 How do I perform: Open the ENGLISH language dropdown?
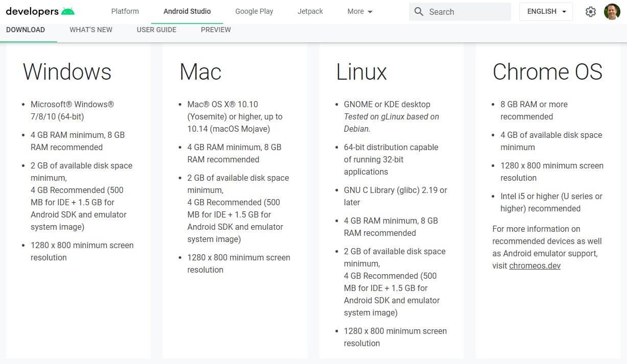coord(546,12)
